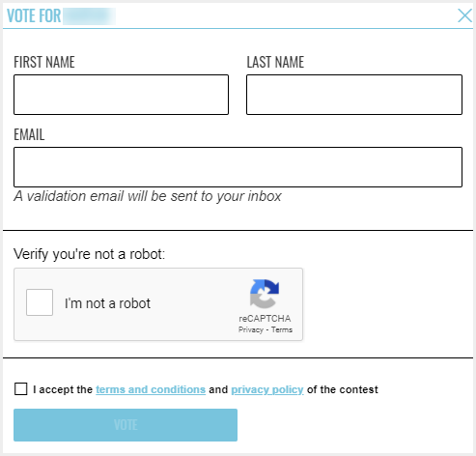This screenshot has width=476, height=456.
Task: Open reCAPTCHA Terms link
Action: (x=282, y=329)
